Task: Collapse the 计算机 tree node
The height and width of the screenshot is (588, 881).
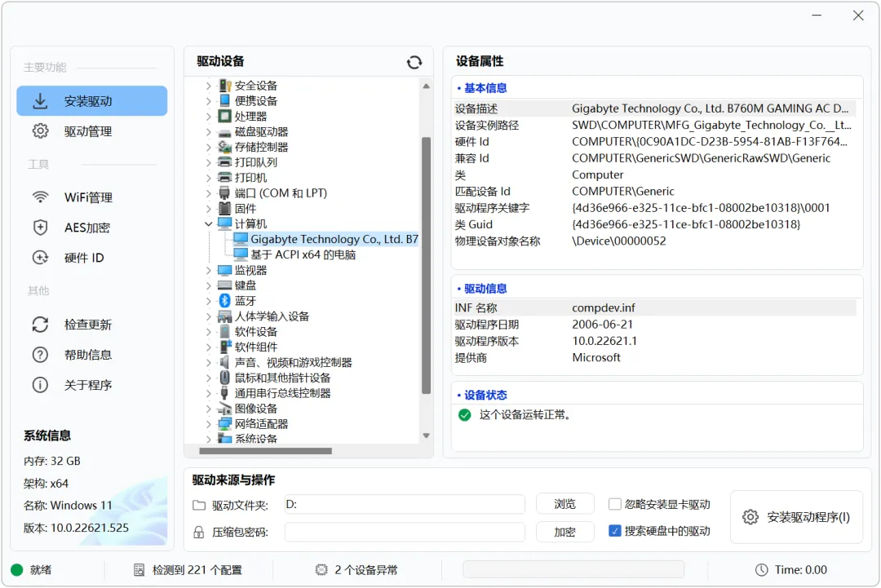Action: pos(209,223)
